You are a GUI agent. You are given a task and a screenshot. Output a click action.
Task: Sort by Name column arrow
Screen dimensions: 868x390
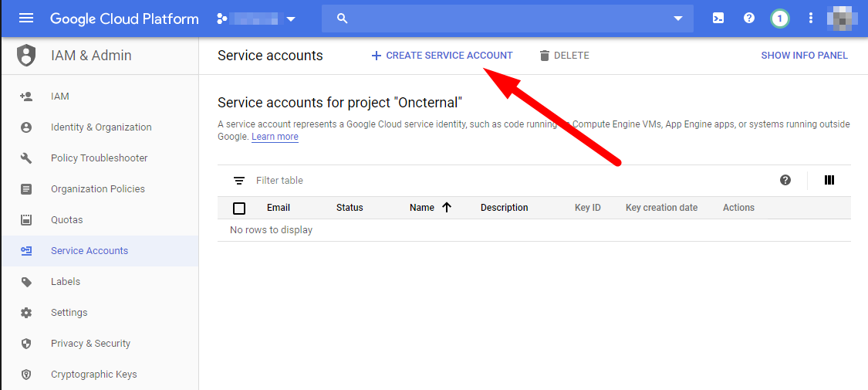pyautogui.click(x=447, y=208)
